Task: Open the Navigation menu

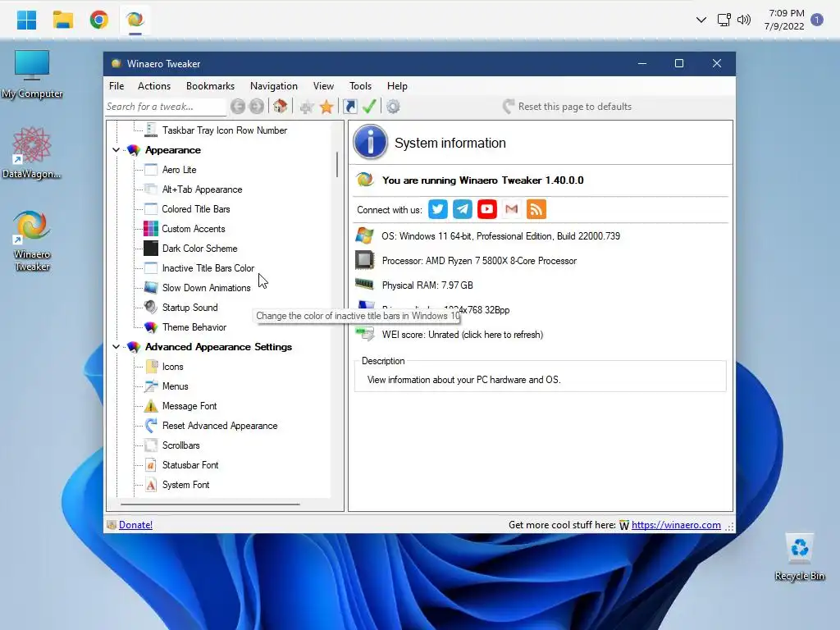Action: coord(274,85)
